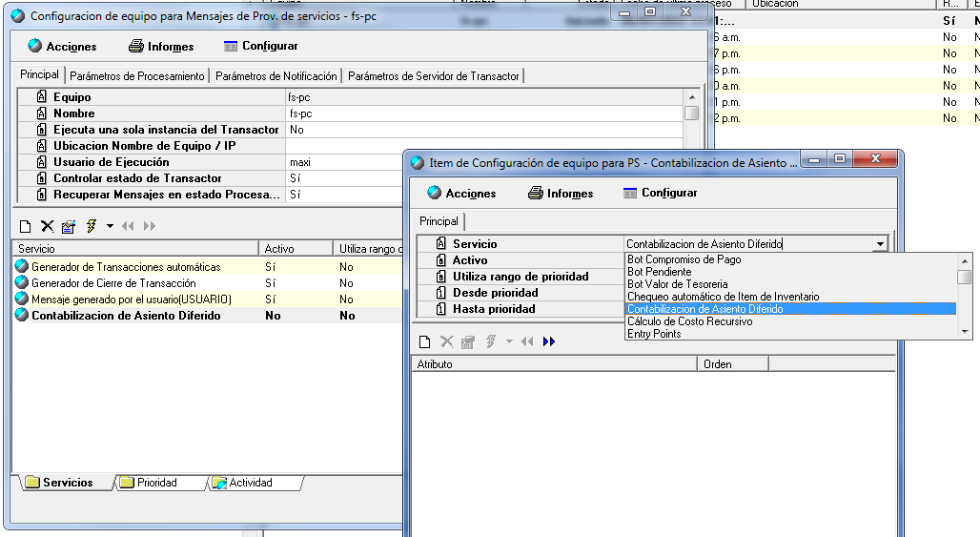Open Informes menu in fs-pc configuration window
The image size is (980, 537).
click(x=161, y=47)
